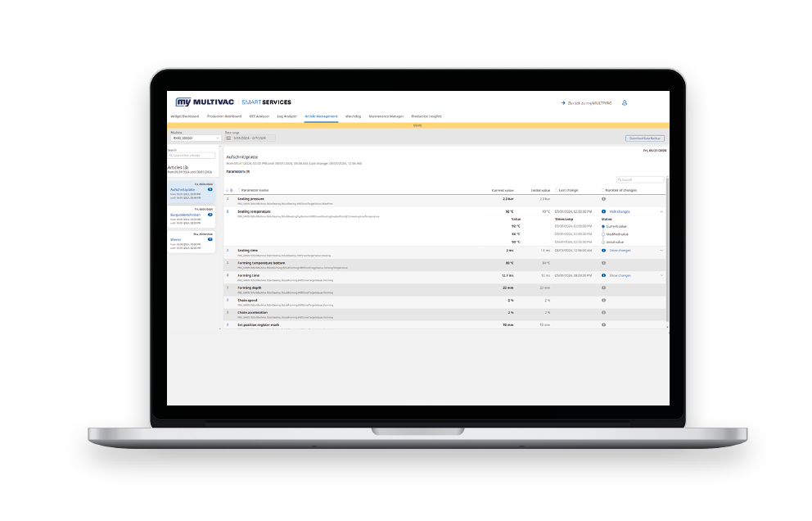
Task: Click the Search for articles input field
Action: pyautogui.click(x=193, y=156)
